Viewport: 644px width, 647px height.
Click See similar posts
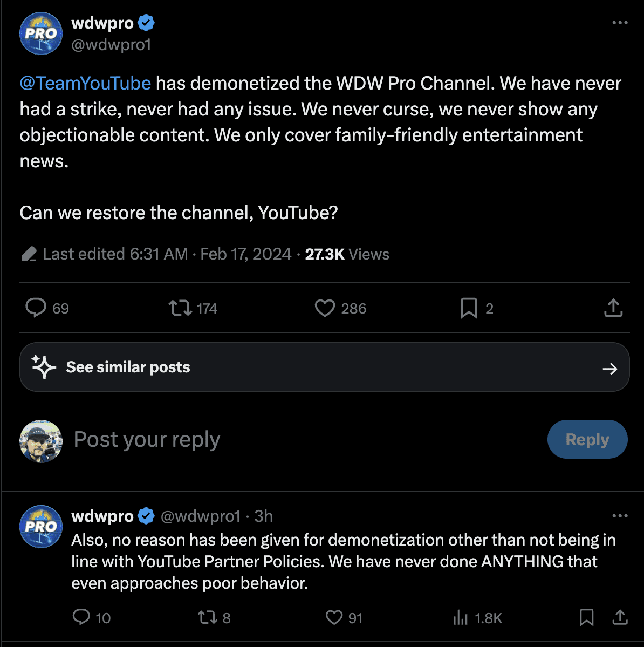click(x=127, y=367)
